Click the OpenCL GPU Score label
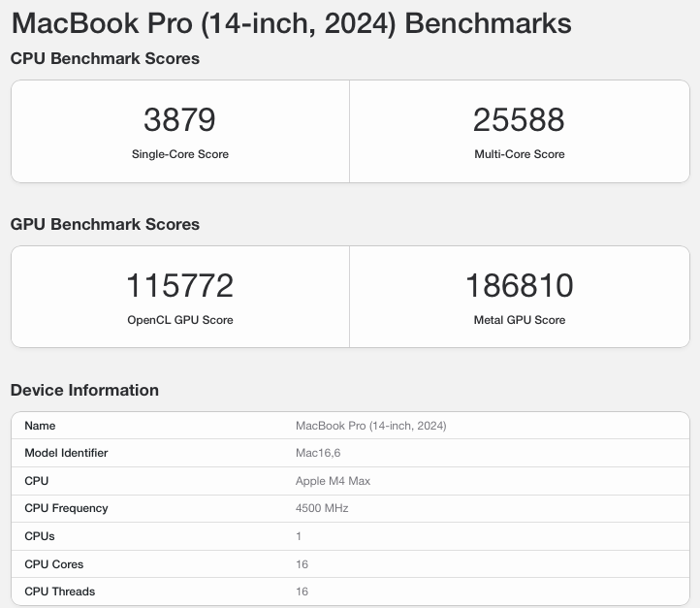Viewport: 700px width, 608px height. pos(180,320)
